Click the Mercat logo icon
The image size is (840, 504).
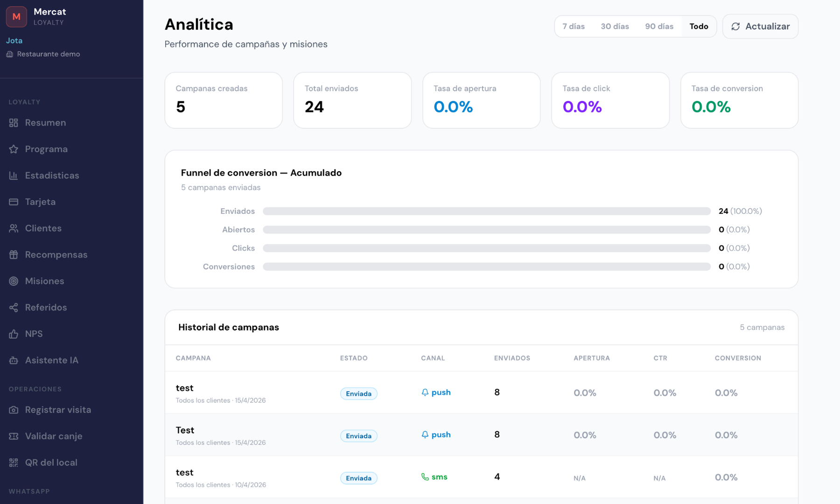pos(16,16)
